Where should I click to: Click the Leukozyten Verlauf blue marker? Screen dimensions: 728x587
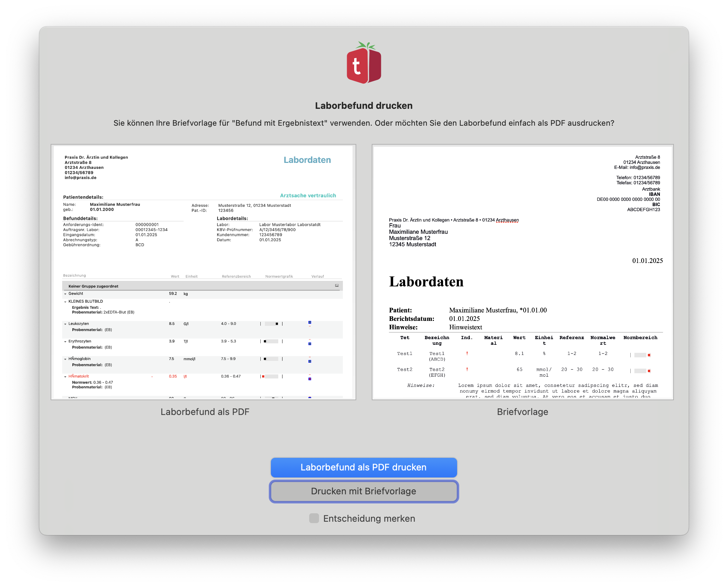click(310, 322)
